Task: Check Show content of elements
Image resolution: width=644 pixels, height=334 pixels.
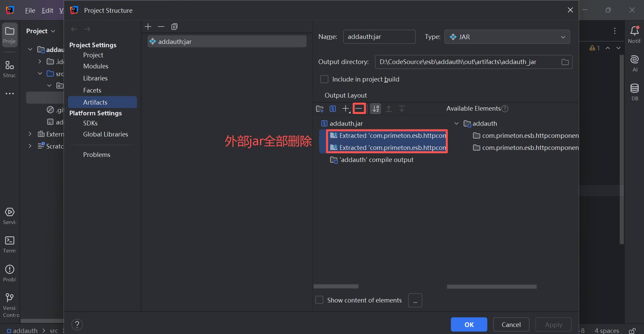Action: [x=320, y=300]
